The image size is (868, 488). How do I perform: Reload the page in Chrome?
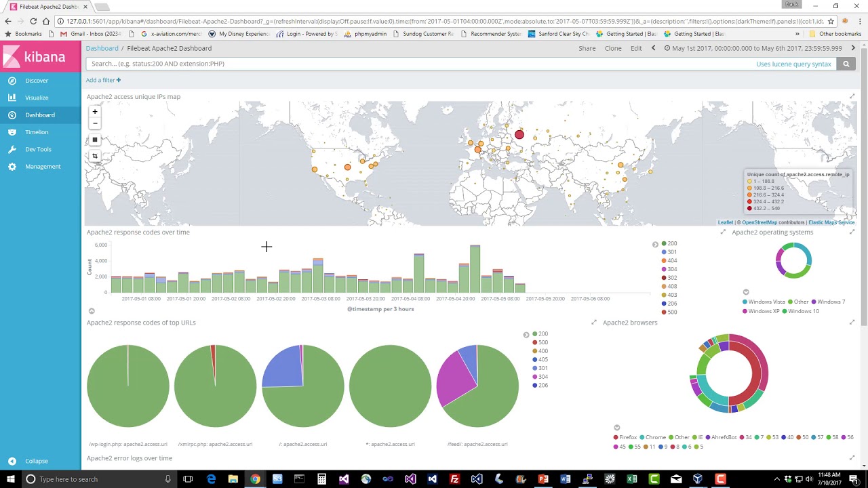(33, 21)
